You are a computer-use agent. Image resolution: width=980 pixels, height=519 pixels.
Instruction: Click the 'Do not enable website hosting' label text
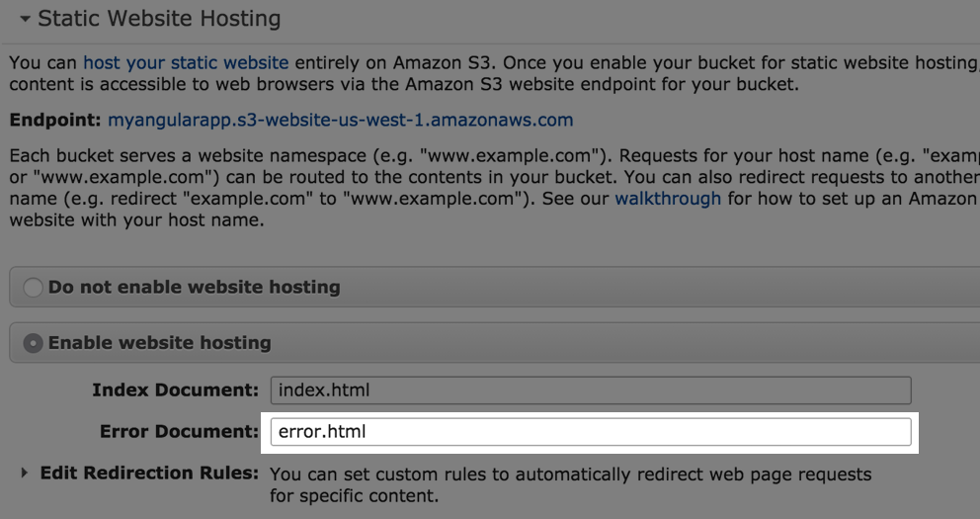194,288
